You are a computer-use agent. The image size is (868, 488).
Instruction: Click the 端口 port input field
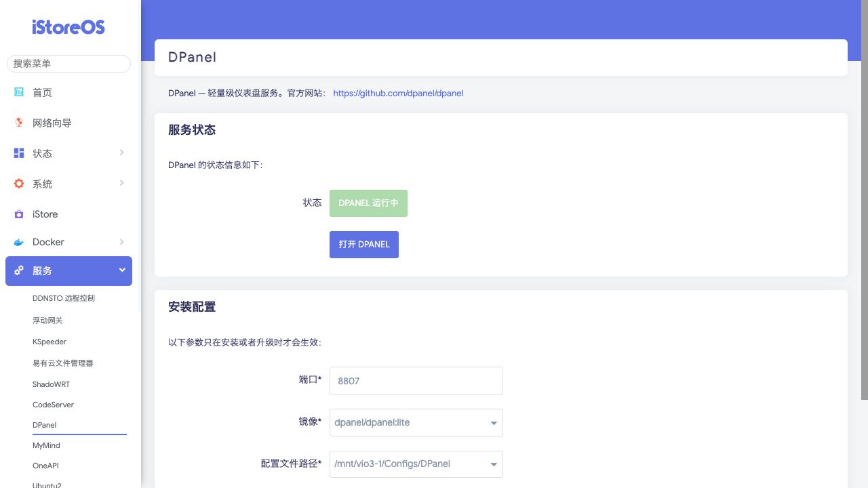(416, 381)
